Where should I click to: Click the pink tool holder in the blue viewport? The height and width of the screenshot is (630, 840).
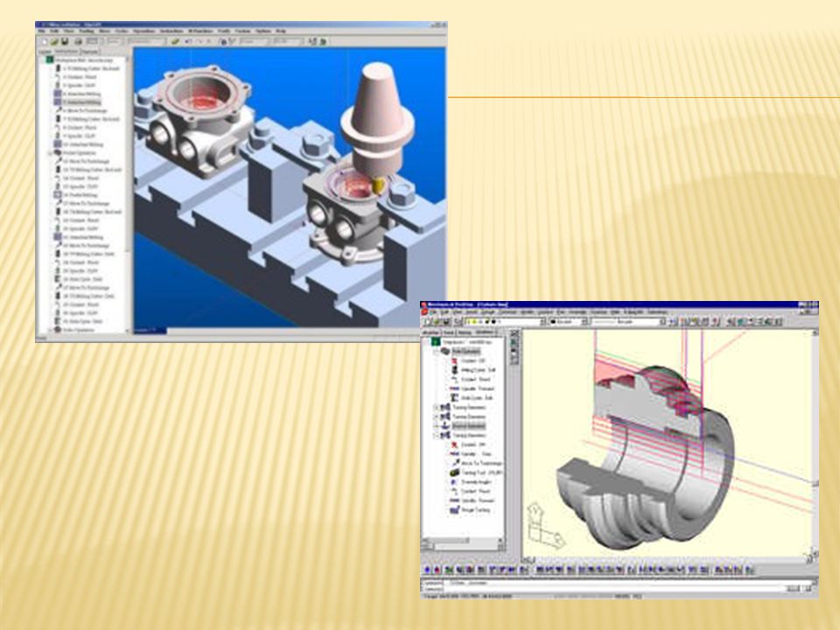(378, 121)
